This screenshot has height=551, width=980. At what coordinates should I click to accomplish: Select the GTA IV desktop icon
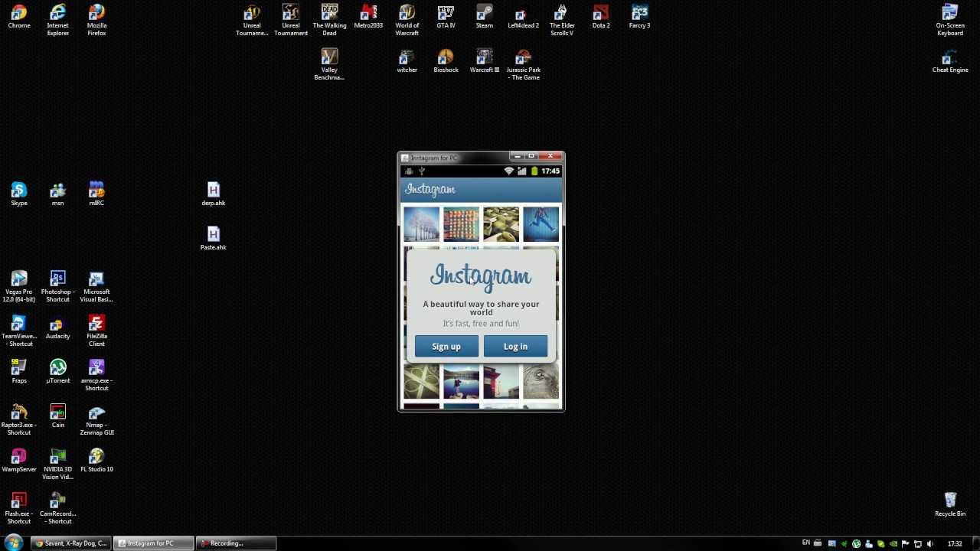point(446,17)
